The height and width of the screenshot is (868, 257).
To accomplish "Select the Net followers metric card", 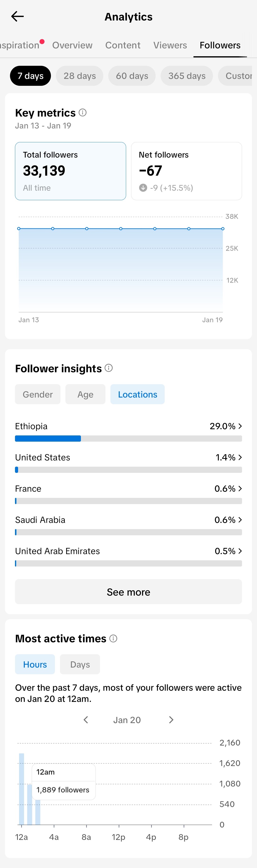I will click(x=186, y=171).
